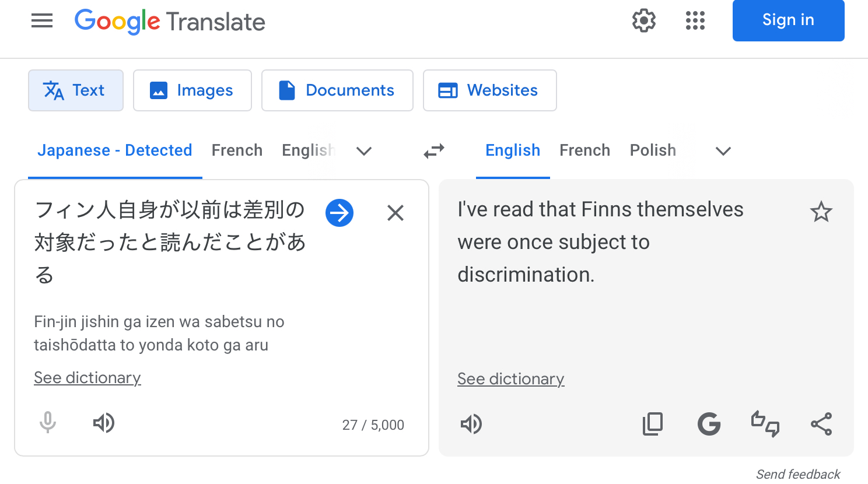Image resolution: width=868 pixels, height=484 pixels.
Task: Open the Google apps grid
Action: (695, 20)
